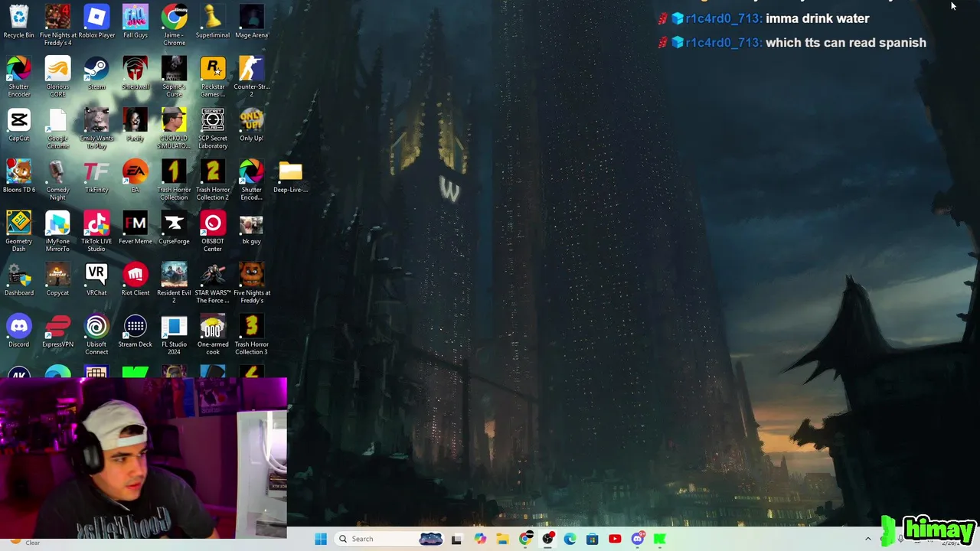Open the Fever Meme desktop icon
The height and width of the screenshot is (551, 980).
[136, 228]
